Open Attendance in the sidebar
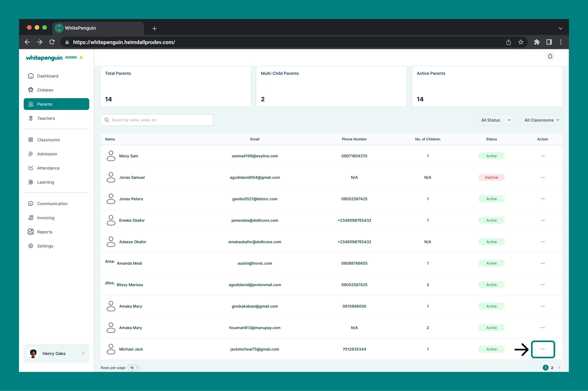 (56, 168)
